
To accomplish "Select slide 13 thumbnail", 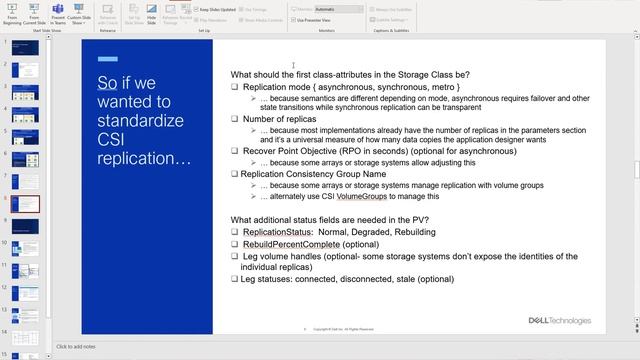I will (25, 316).
